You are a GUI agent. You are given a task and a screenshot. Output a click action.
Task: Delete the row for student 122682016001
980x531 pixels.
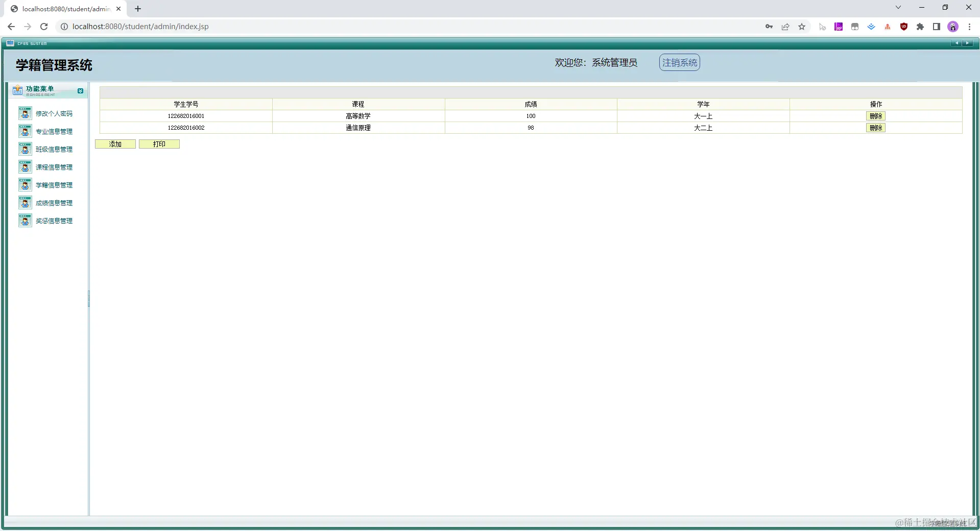tap(876, 116)
